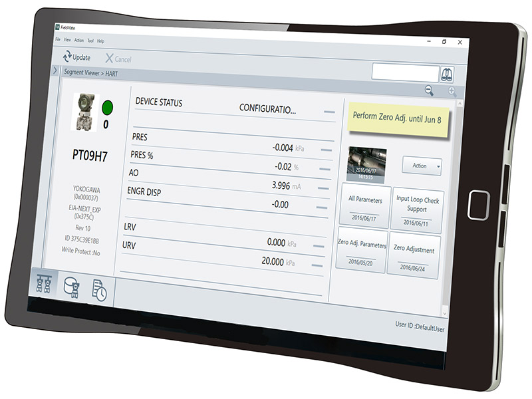
Task: Open the File menu
Action: click(58, 40)
